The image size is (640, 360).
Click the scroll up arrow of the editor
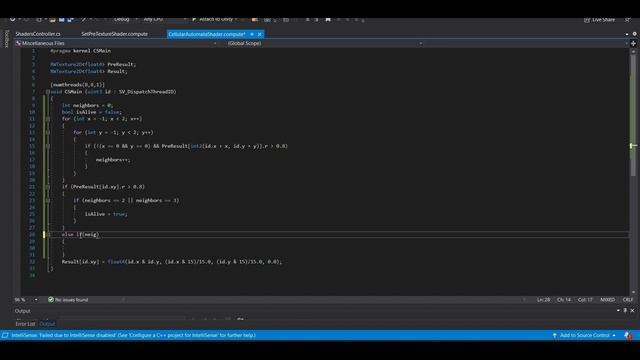pyautogui.click(x=633, y=51)
